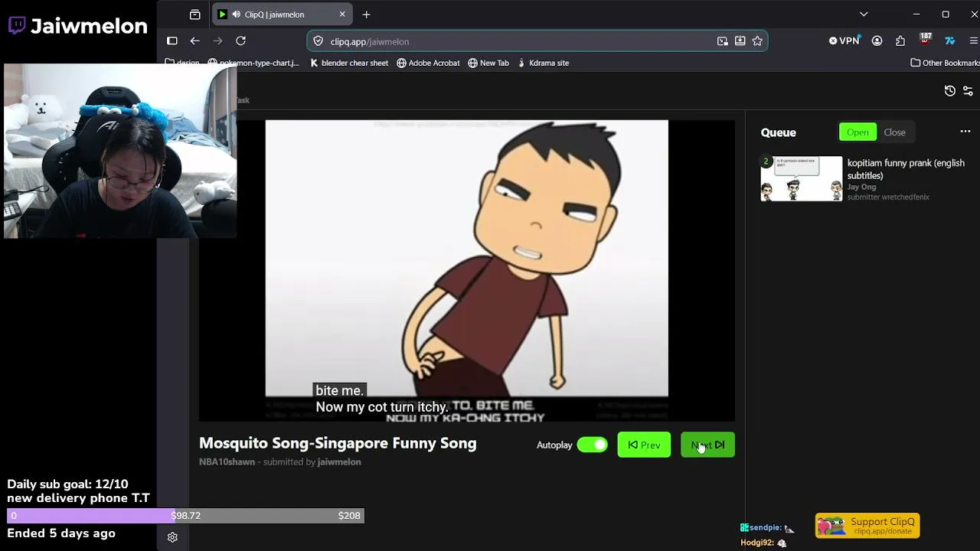Set the queue to Open

(x=857, y=132)
